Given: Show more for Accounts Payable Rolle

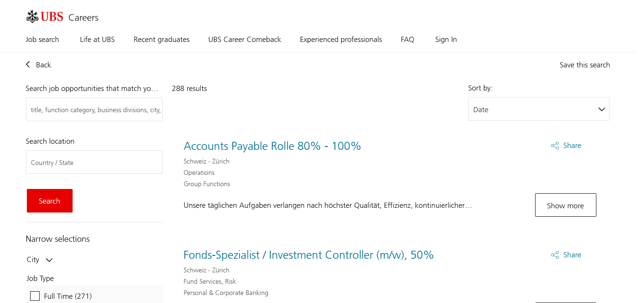Looking at the screenshot, I should [x=565, y=205].
